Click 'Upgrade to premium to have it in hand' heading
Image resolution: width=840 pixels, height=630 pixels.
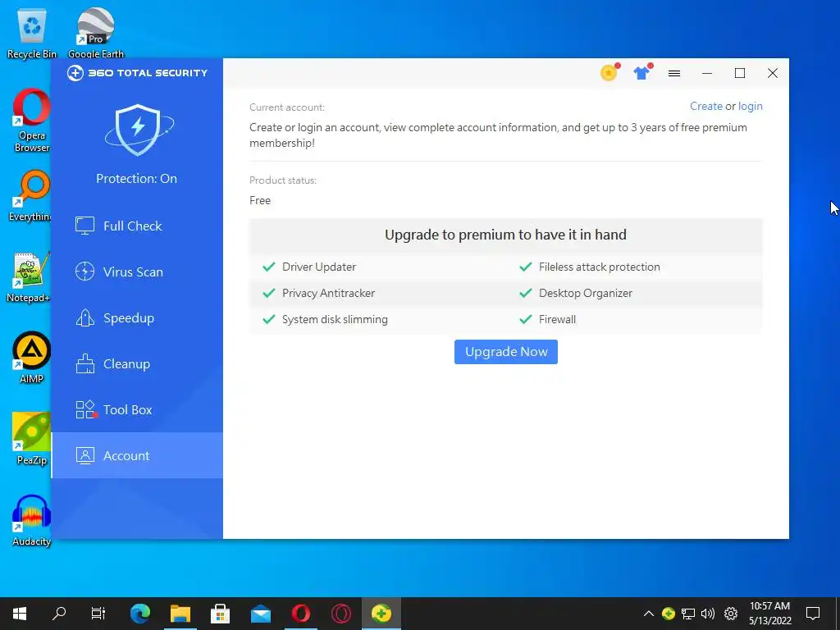(x=505, y=235)
